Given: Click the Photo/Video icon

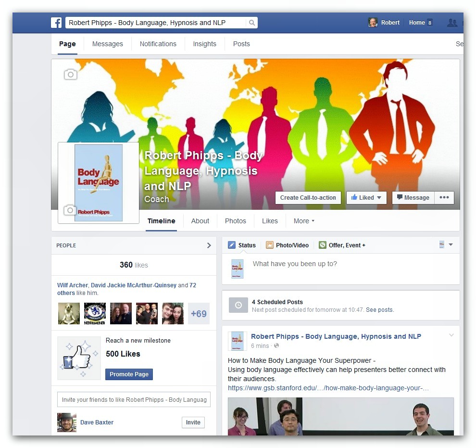Looking at the screenshot, I should (x=270, y=245).
